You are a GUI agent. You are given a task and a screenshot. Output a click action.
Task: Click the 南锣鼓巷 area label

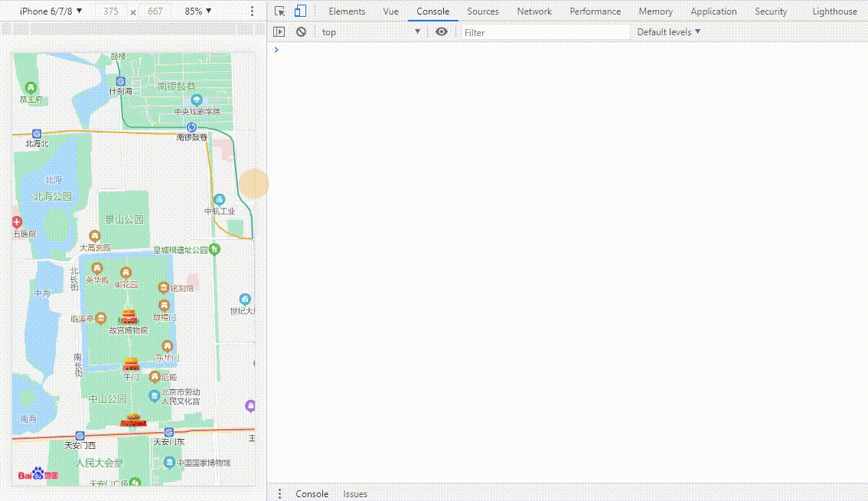pos(177,87)
